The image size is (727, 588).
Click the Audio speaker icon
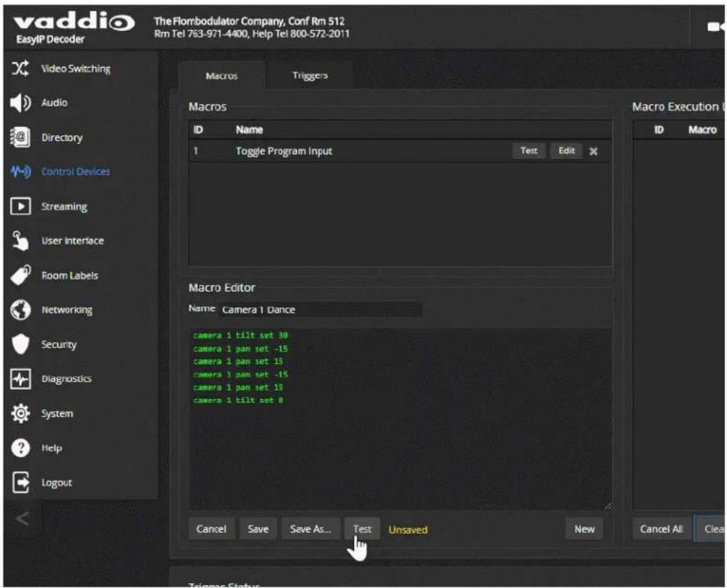click(20, 102)
